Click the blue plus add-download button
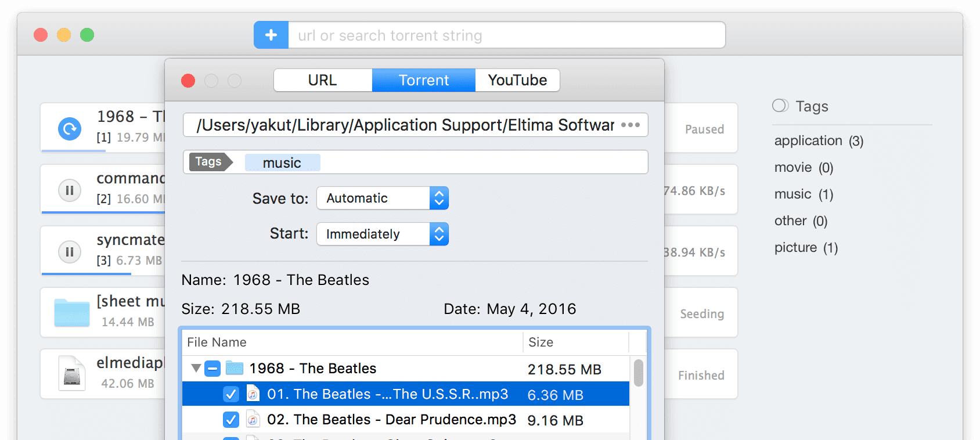This screenshot has height=440, width=980. click(271, 35)
